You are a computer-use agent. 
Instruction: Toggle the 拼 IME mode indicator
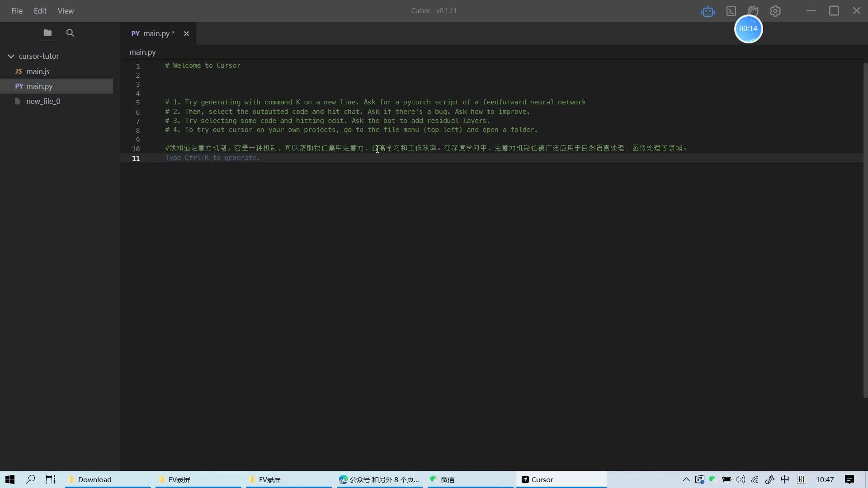pos(802,479)
